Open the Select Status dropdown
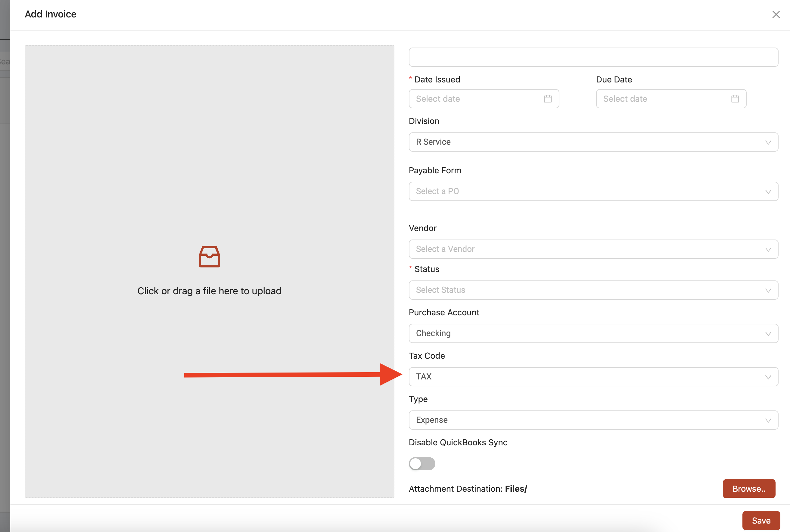This screenshot has width=790, height=532. (593, 290)
